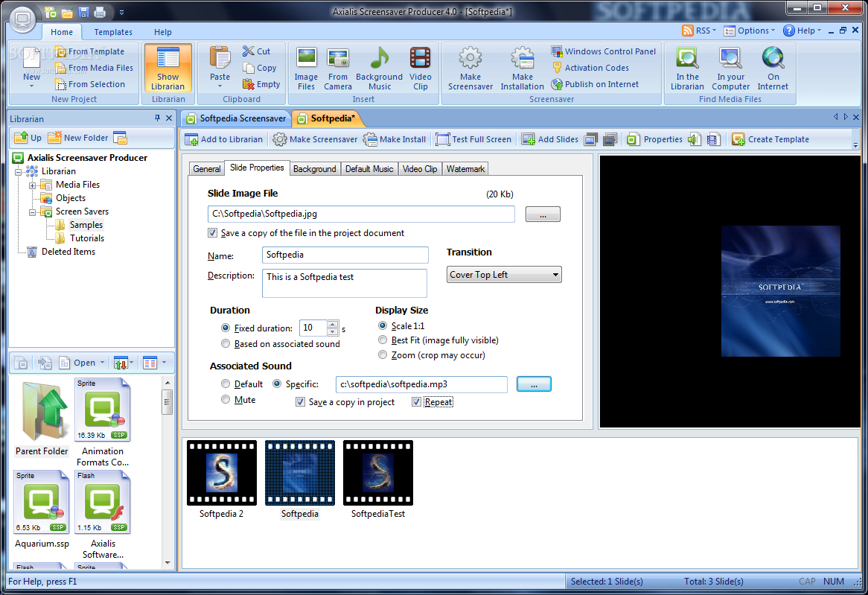The width and height of the screenshot is (868, 595).
Task: Toggle Save a copy in project checkbox
Action: [300, 401]
